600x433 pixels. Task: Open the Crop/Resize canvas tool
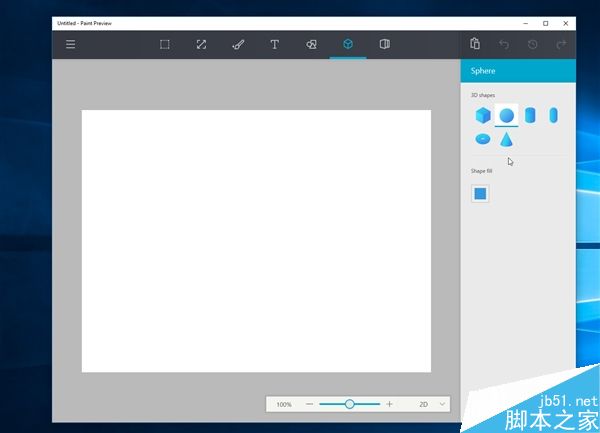click(x=201, y=44)
